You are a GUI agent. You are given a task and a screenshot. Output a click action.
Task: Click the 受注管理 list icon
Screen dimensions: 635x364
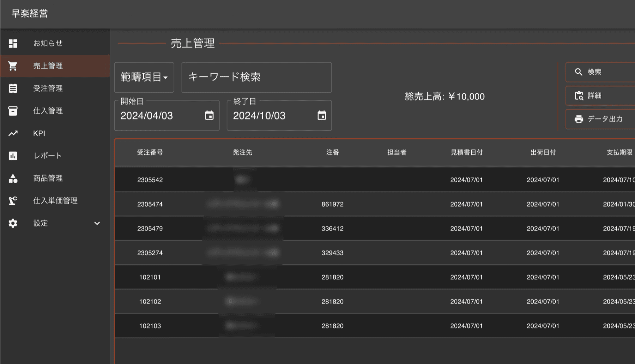(13, 88)
